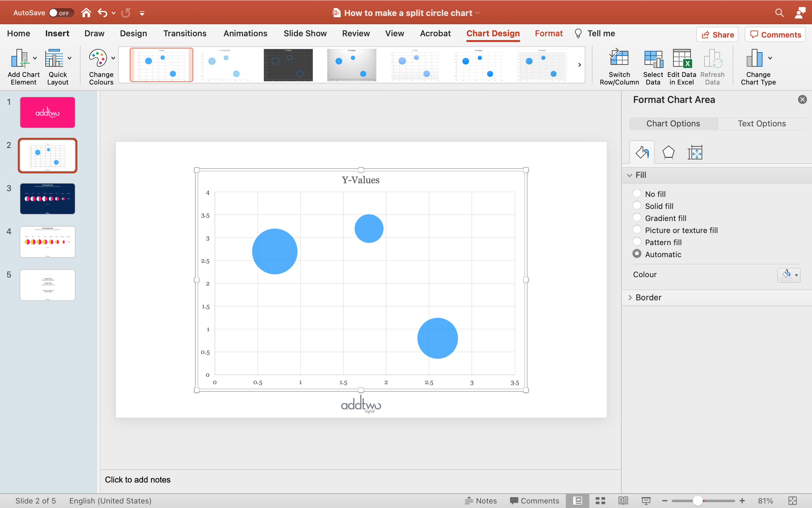812x508 pixels.
Task: Click the Comments button at top right
Action: point(775,34)
